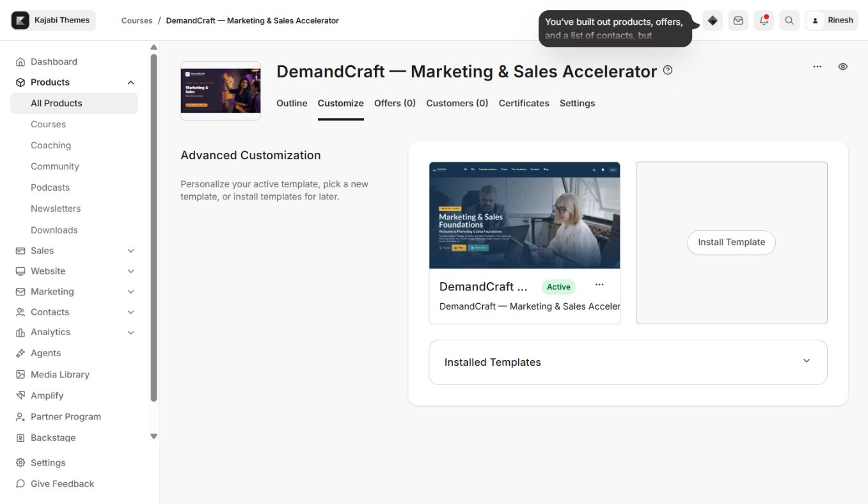Expand the Contacts menu chevron
Screen dimensions: 868x504
click(x=130, y=312)
